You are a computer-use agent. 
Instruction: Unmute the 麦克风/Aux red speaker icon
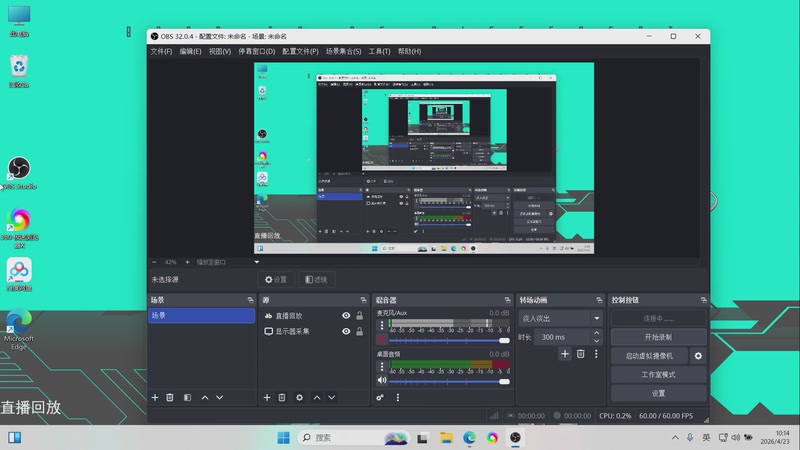(382, 339)
